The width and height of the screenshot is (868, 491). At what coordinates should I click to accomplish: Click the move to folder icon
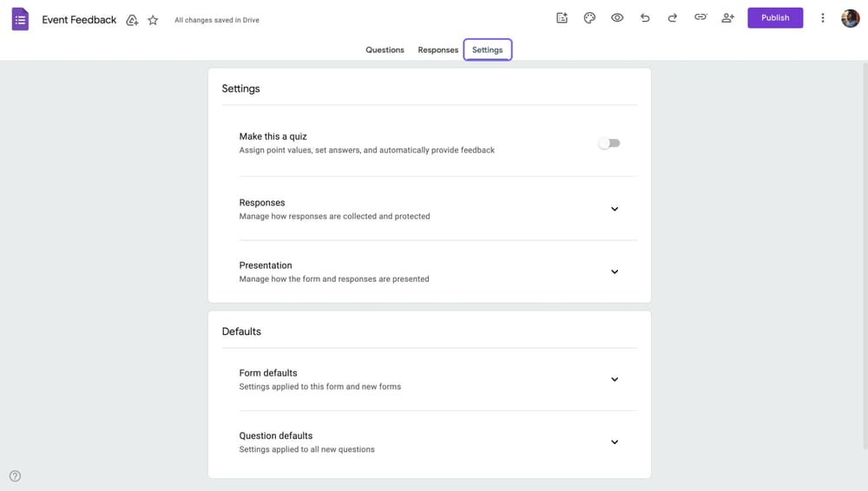point(132,21)
